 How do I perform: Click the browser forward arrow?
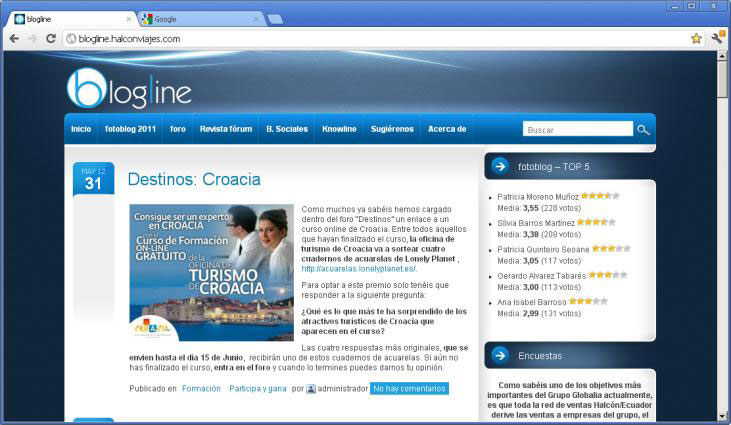(32, 39)
